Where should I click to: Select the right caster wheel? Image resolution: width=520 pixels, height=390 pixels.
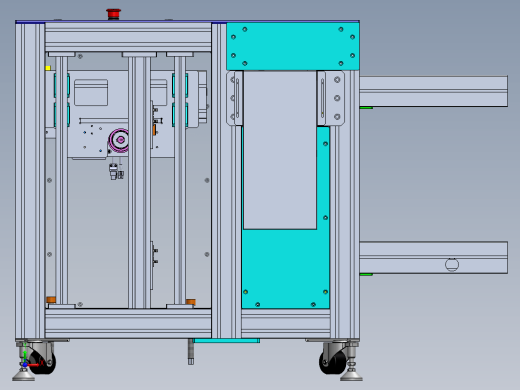tap(333, 362)
